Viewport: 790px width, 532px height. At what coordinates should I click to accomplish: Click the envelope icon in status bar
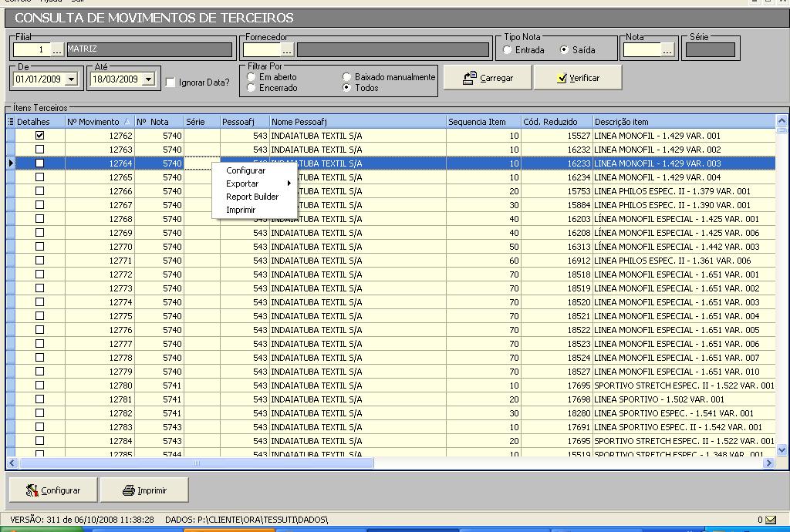(771, 520)
